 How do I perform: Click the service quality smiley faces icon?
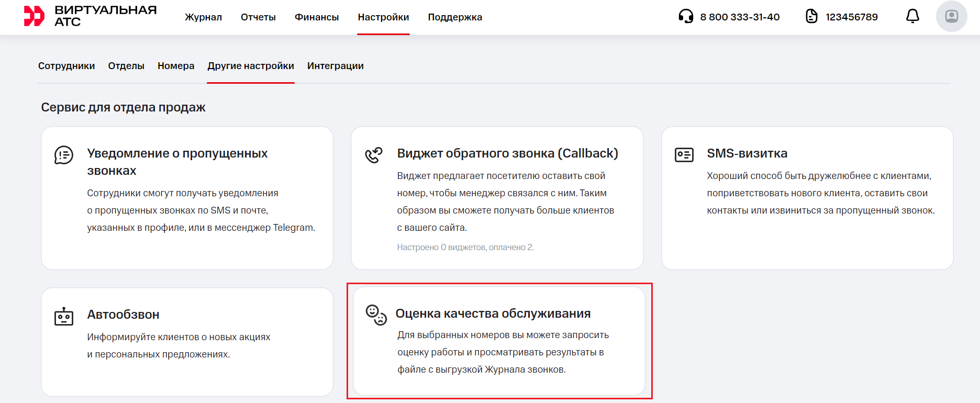pyautogui.click(x=376, y=315)
